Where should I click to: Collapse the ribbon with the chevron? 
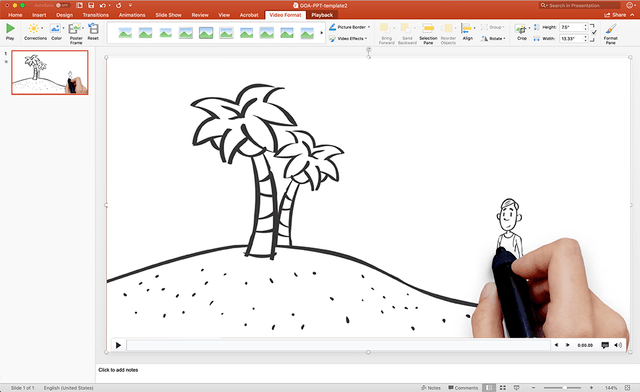point(633,15)
